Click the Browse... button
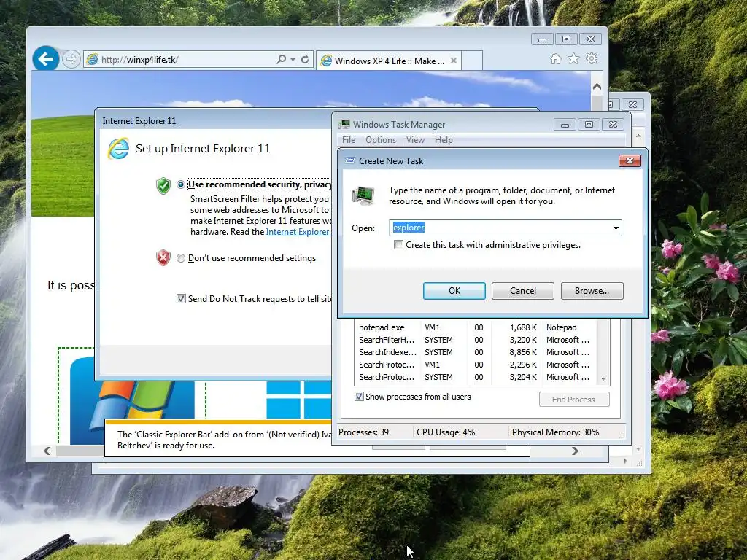This screenshot has height=560, width=747. [592, 291]
